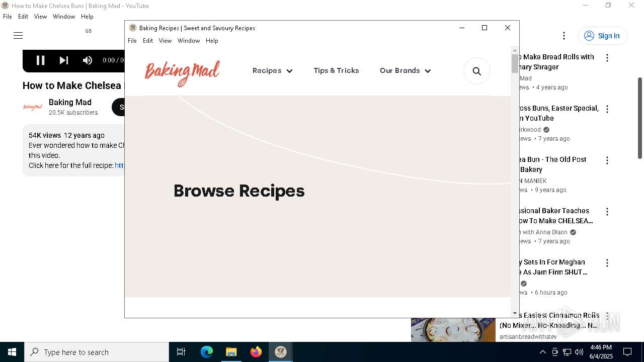Image resolution: width=644 pixels, height=362 pixels.
Task: Open Make CHELSEA video by Anna Olson
Action: tap(556, 216)
